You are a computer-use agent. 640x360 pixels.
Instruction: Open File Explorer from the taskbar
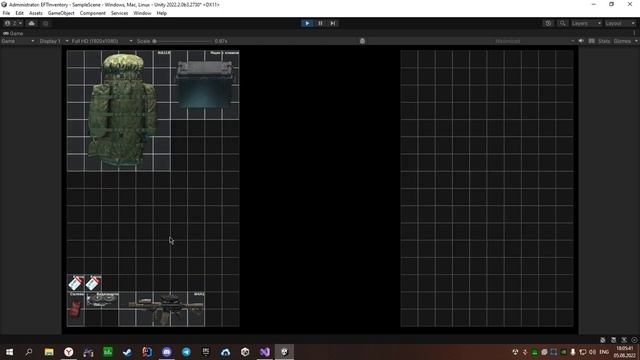click(49, 352)
